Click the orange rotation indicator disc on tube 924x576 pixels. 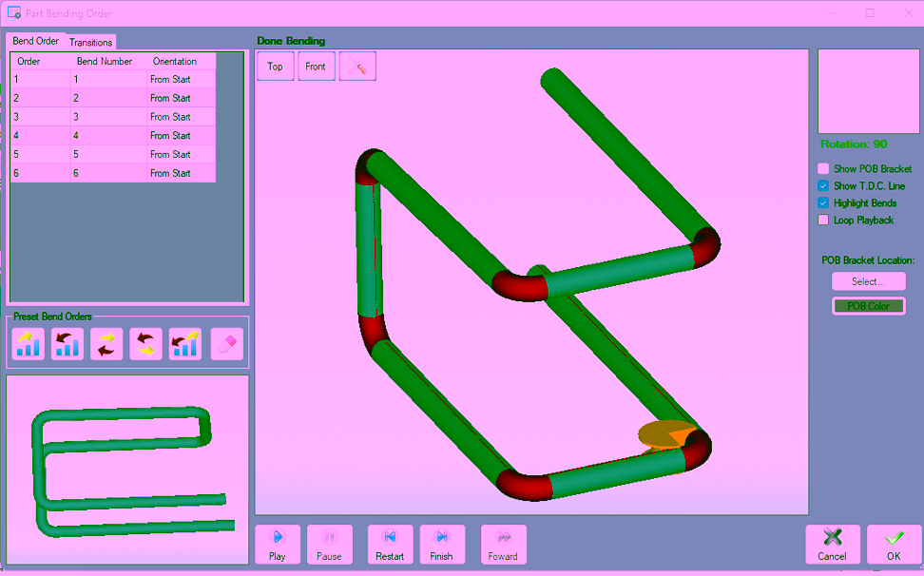point(666,436)
